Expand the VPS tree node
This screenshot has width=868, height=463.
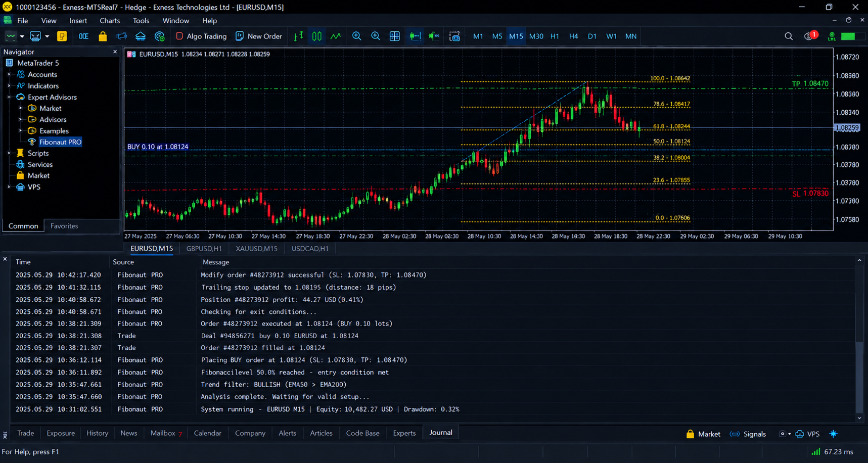9,187
